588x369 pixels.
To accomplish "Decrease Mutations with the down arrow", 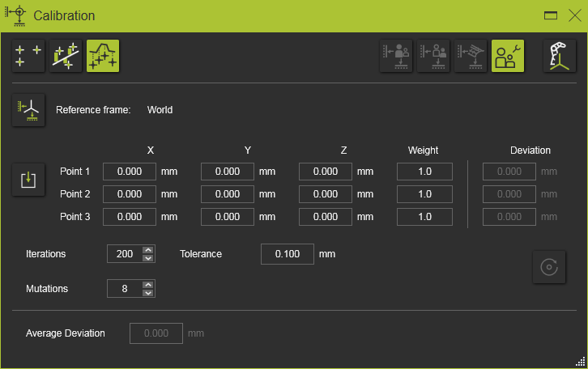I will pyautogui.click(x=147, y=293).
